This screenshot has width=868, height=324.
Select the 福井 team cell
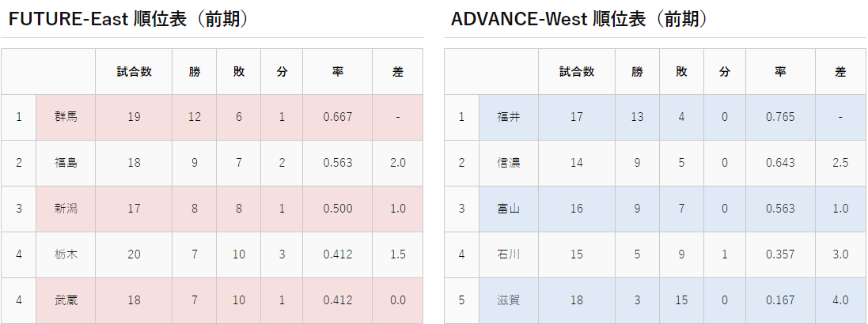pyautogui.click(x=509, y=117)
